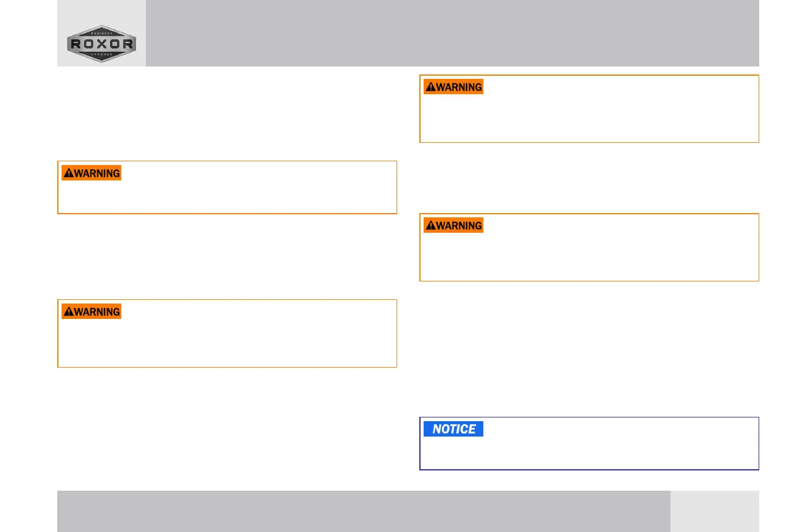Click inside the lower-left orange warning box body
The image size is (798, 532).
(x=227, y=342)
